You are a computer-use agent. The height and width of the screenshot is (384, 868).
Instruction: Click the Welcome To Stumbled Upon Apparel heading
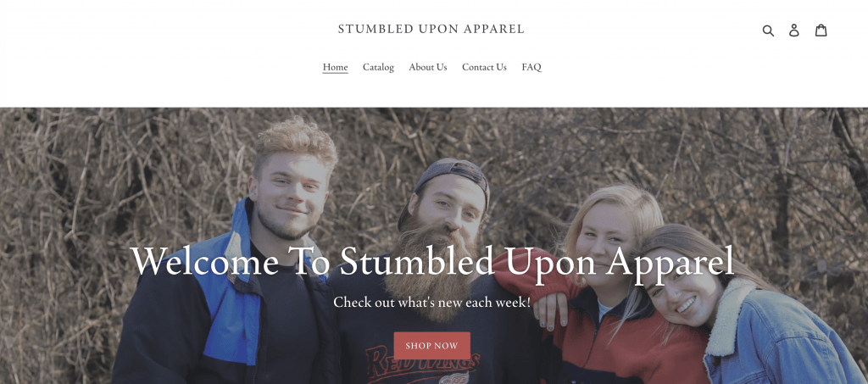tap(431, 260)
